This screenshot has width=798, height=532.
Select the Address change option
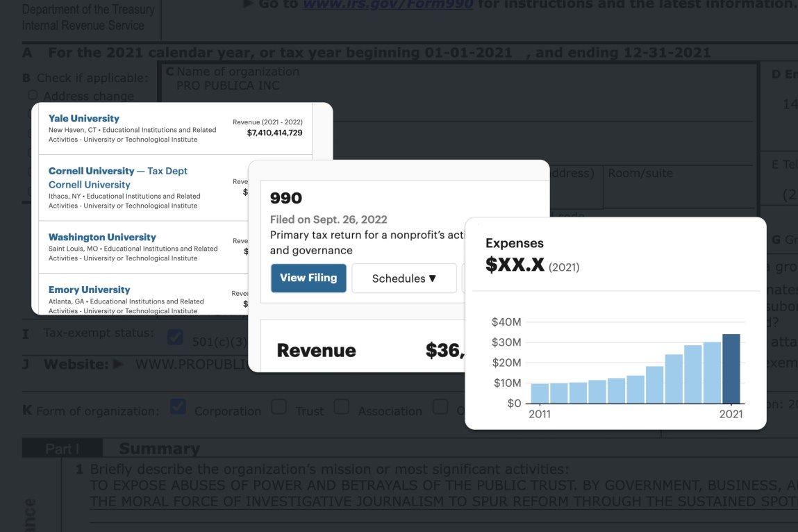point(33,96)
